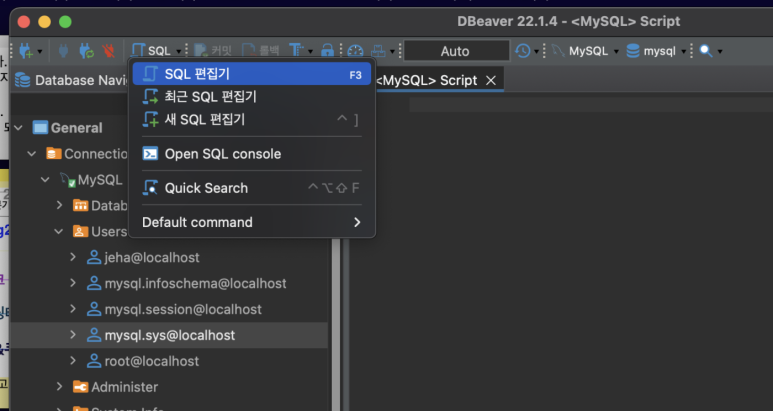The width and height of the screenshot is (773, 411).
Task: Select jeha@localhost in the tree
Action: pyautogui.click(x=152, y=257)
